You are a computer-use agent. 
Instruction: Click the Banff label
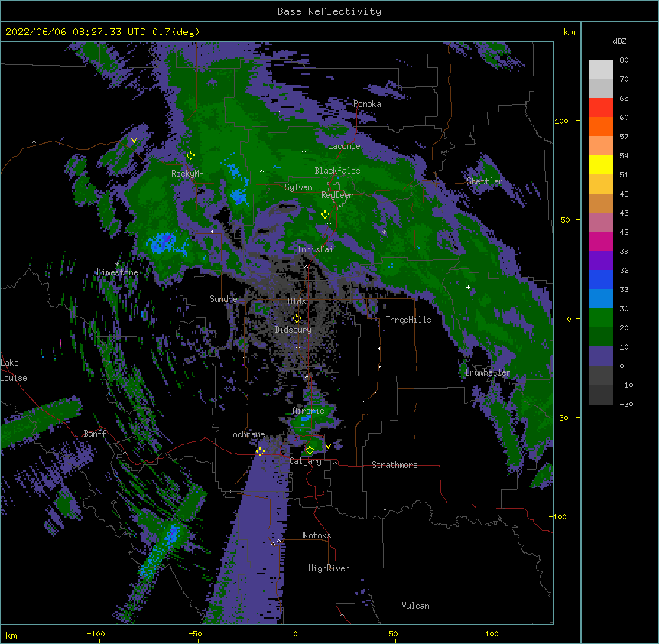coord(95,434)
